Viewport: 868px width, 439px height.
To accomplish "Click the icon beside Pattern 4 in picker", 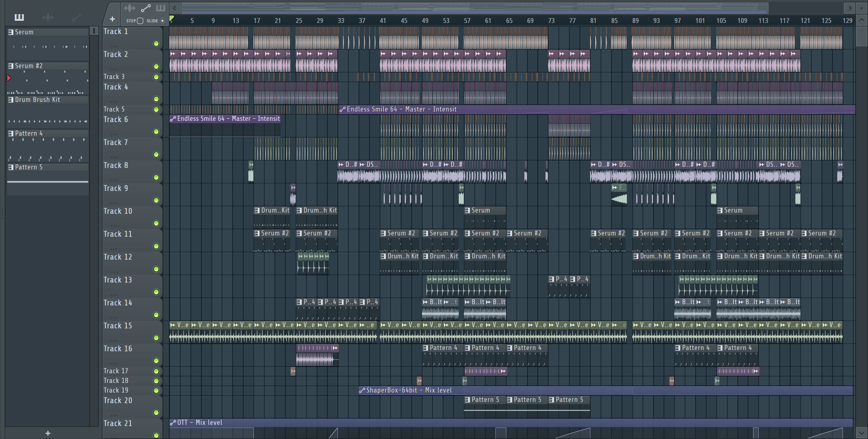I will pyautogui.click(x=11, y=133).
